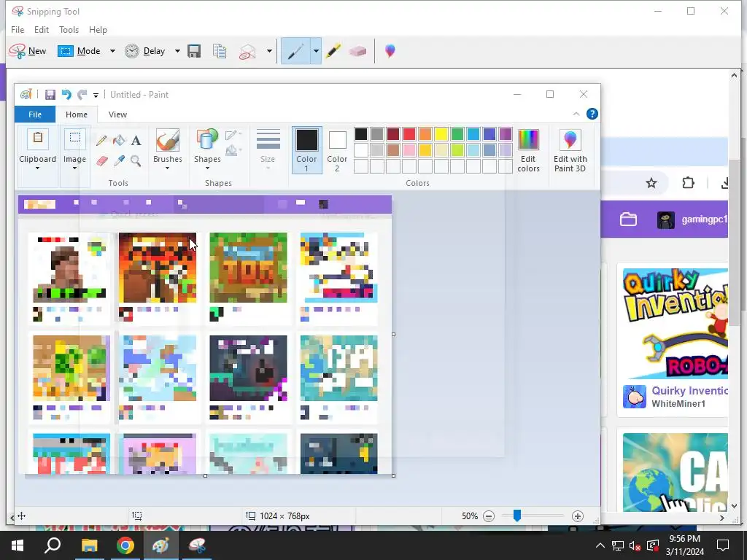Open File Explorer from the taskbar

89,545
